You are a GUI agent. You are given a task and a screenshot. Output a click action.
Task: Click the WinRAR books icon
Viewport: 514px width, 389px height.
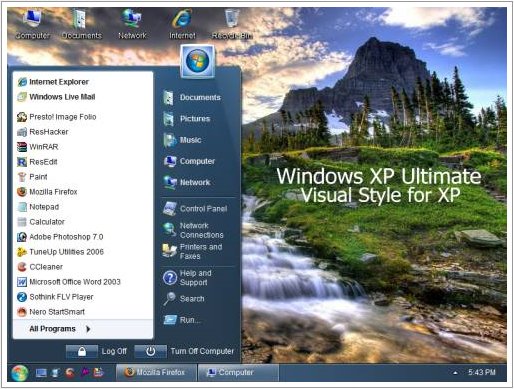pos(22,147)
